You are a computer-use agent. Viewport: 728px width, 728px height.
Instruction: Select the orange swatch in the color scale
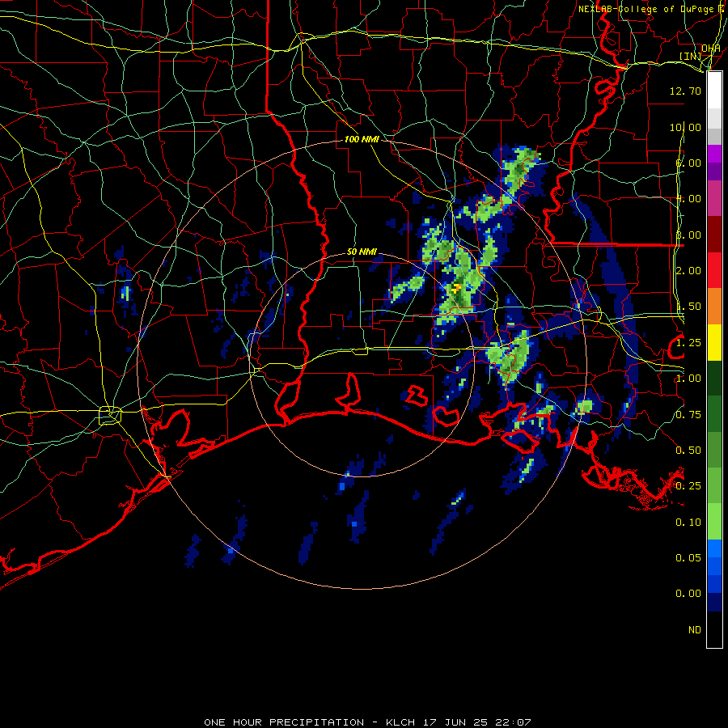pos(714,307)
